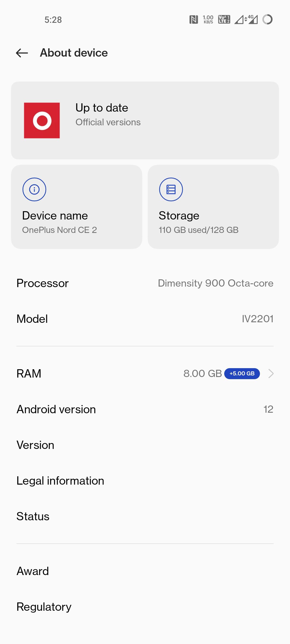The image size is (290, 644).
Task: Open the RAM details via its chevron
Action: [x=271, y=373]
